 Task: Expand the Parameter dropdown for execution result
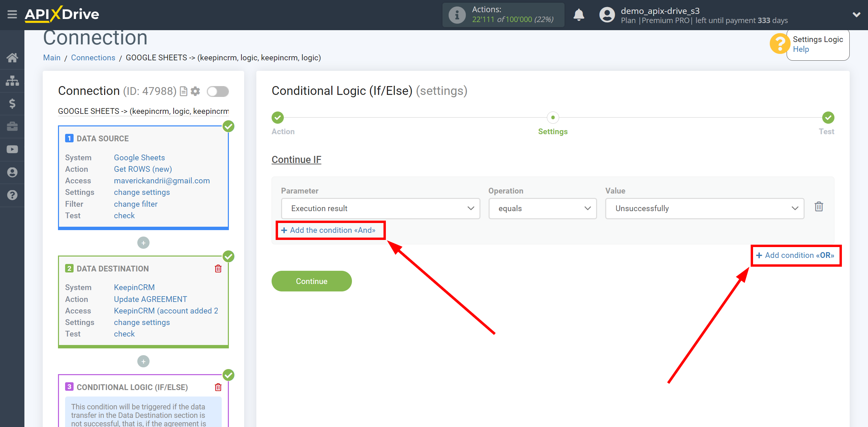(379, 208)
